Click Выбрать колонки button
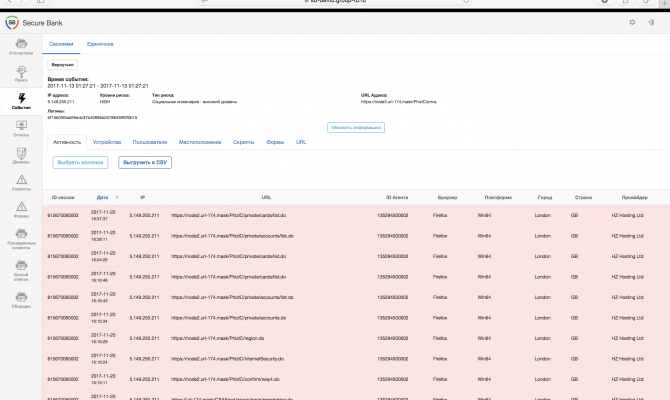 pyautogui.click(x=80, y=162)
